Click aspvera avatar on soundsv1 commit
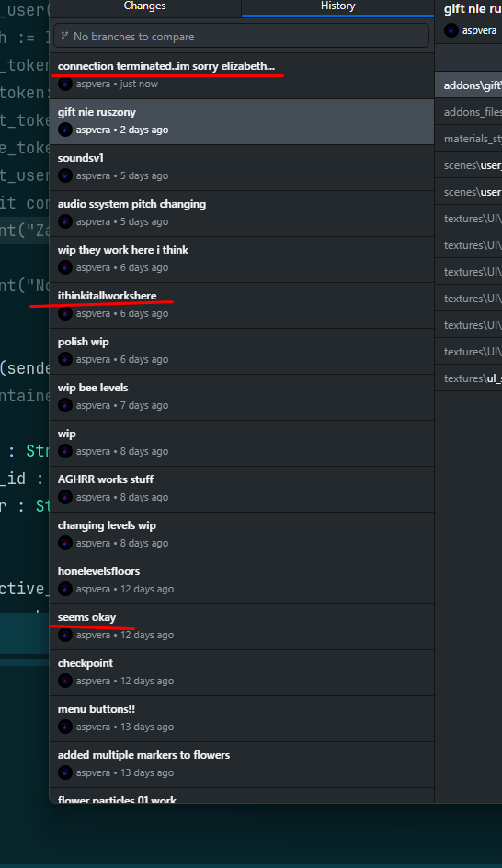Image resolution: width=502 pixels, height=868 pixels. [x=65, y=175]
